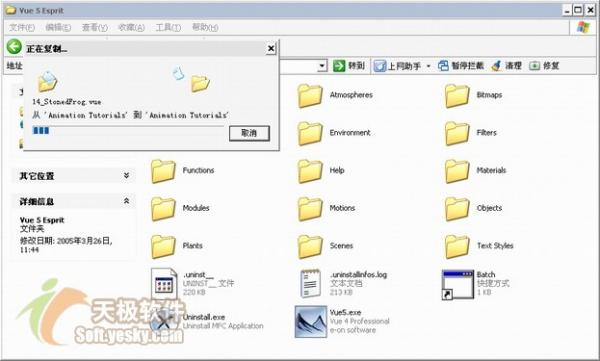
Task: Select the Batch shortcut icon
Action: [458, 284]
